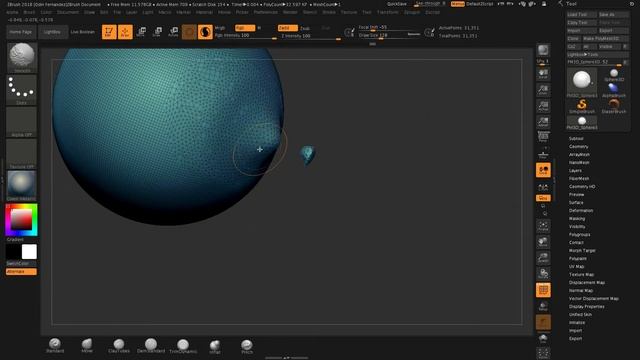
Task: Activate Edit mode button
Action: [109, 32]
